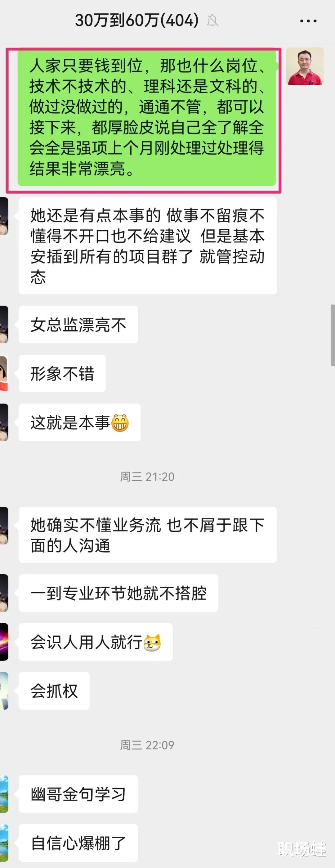Open the red-shirt sender's profile avatar
335x868 pixels.
pos(305,66)
